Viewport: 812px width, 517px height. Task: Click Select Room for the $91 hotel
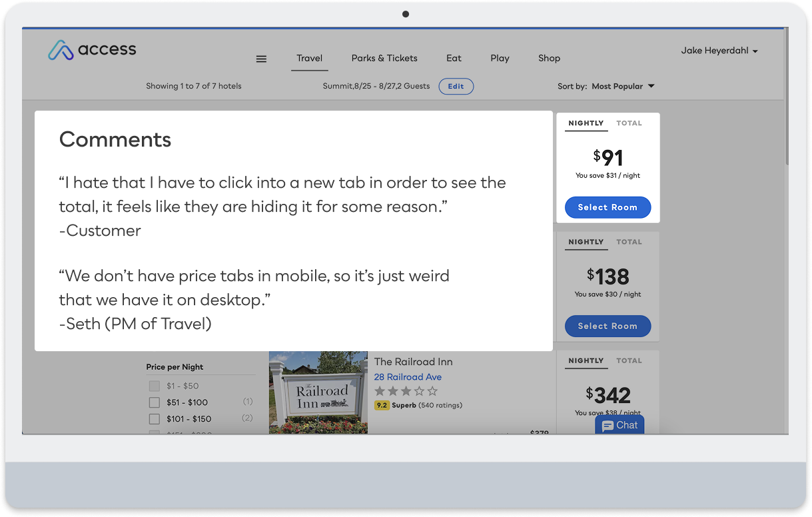coord(608,207)
